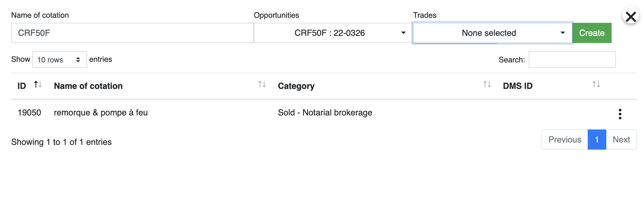Click the DMS ID column header

click(x=518, y=86)
